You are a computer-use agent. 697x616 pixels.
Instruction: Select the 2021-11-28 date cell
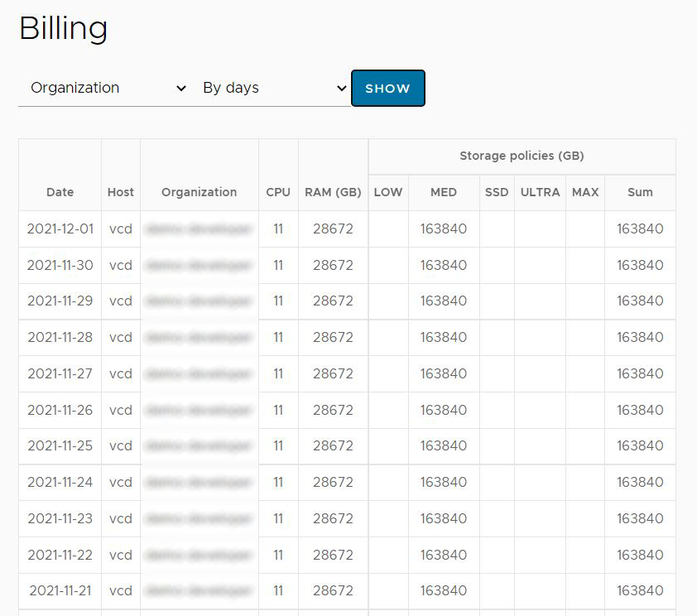(60, 337)
